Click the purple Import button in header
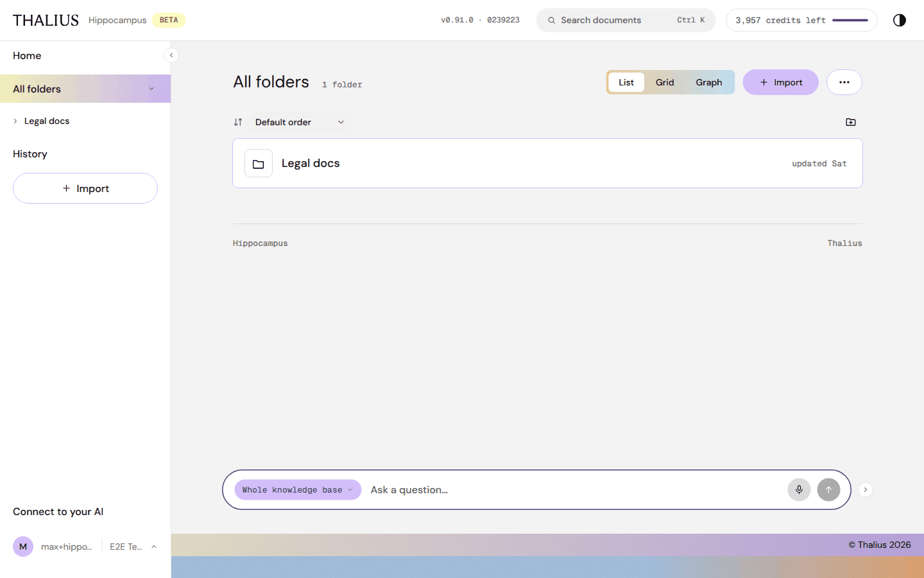This screenshot has width=924, height=578. point(780,82)
